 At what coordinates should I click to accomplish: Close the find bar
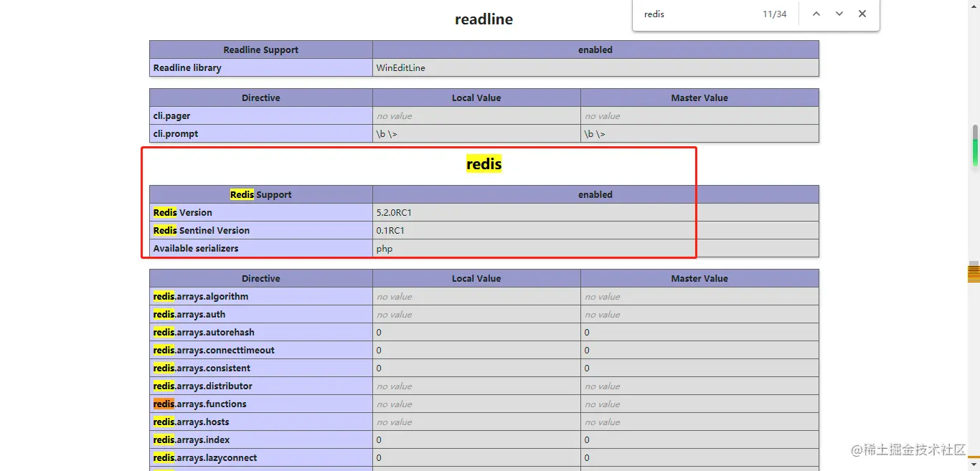[862, 14]
